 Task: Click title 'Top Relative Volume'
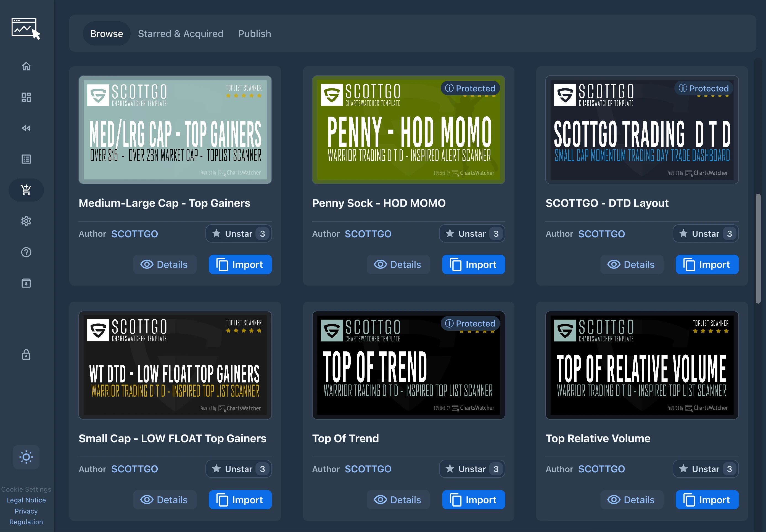click(598, 439)
